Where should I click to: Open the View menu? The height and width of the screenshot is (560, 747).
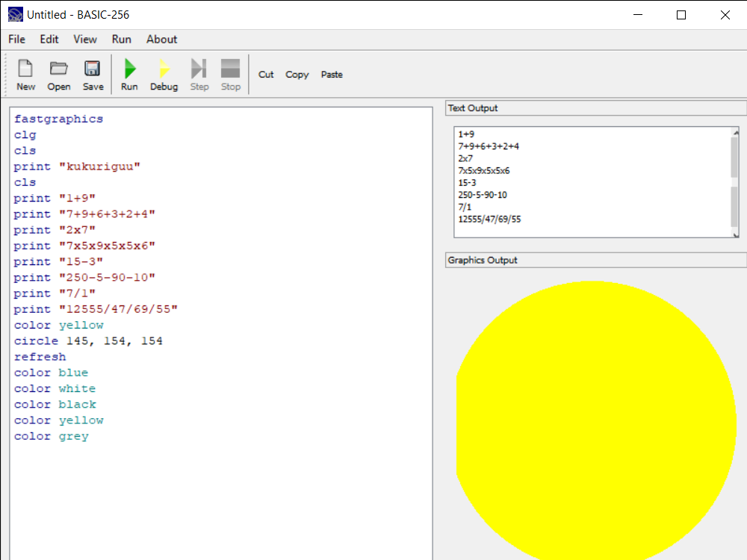coord(84,39)
